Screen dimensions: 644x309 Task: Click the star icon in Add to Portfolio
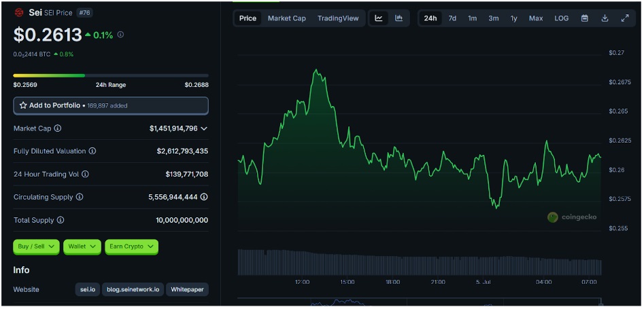click(23, 105)
